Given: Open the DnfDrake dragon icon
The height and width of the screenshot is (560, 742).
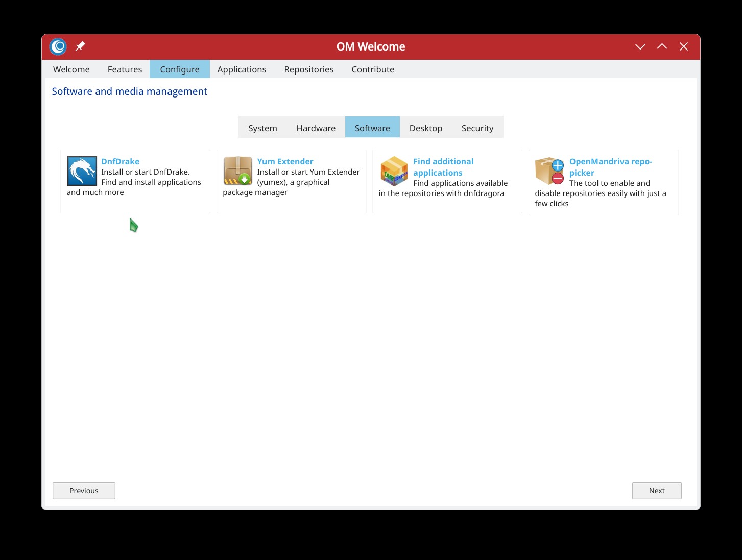Looking at the screenshot, I should pos(82,171).
